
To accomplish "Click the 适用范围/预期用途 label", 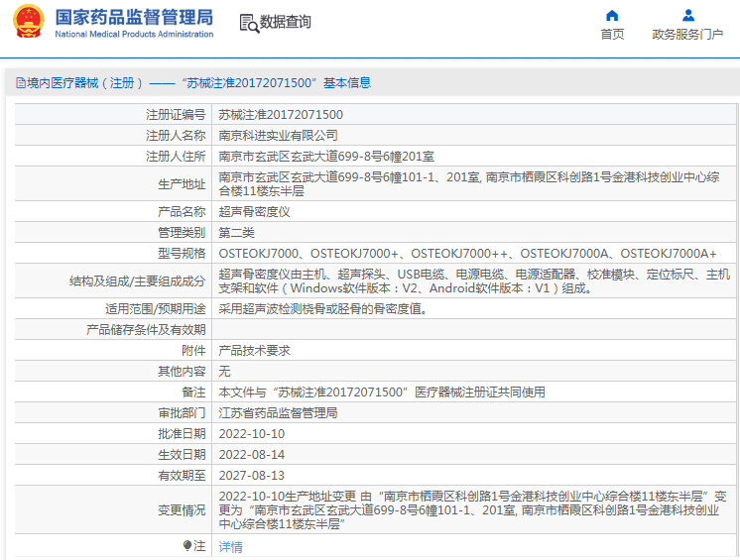I will tap(156, 309).
